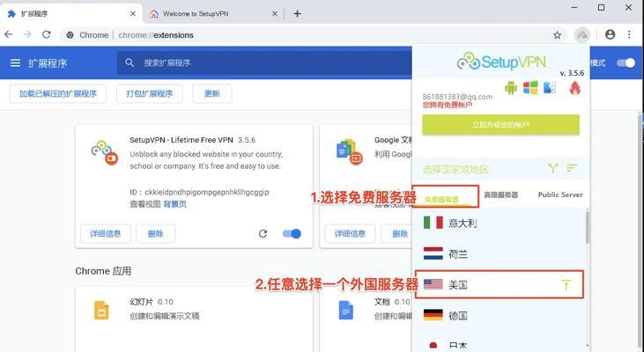The image size is (644, 352).
Task: Open 详细信息 for SetupVPN extension
Action: pyautogui.click(x=106, y=234)
